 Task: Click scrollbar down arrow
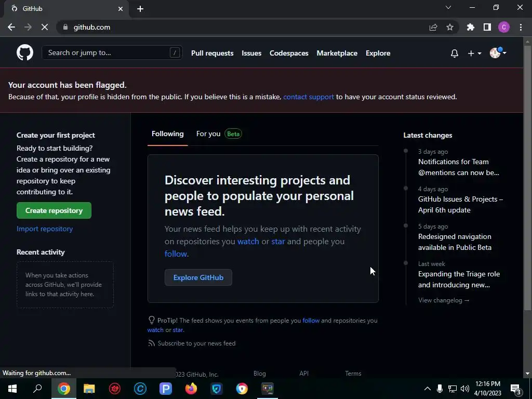coord(527,374)
